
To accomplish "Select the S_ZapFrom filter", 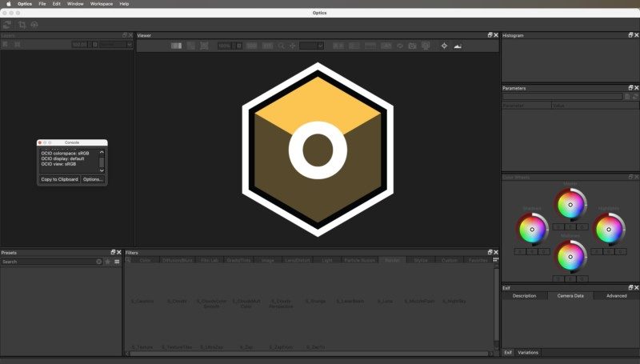I will point(281,347).
